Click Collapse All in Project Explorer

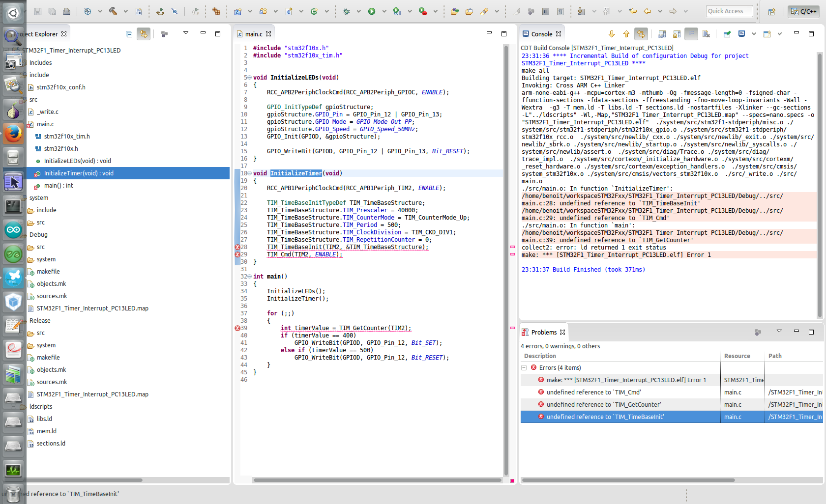129,34
